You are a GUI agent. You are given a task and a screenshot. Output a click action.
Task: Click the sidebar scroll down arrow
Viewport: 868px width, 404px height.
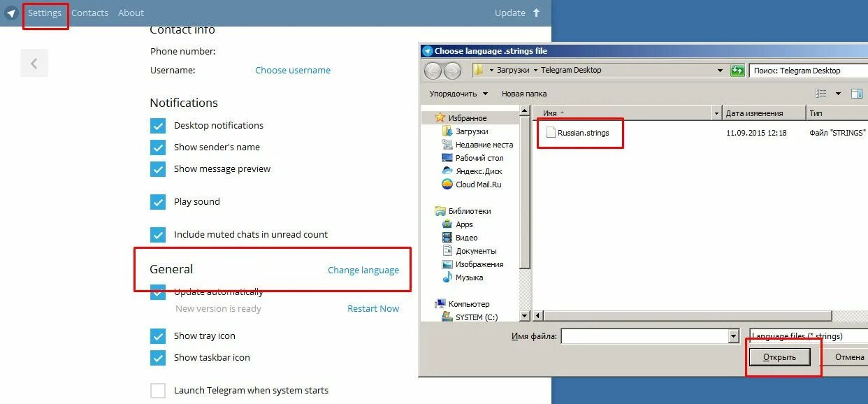click(525, 317)
